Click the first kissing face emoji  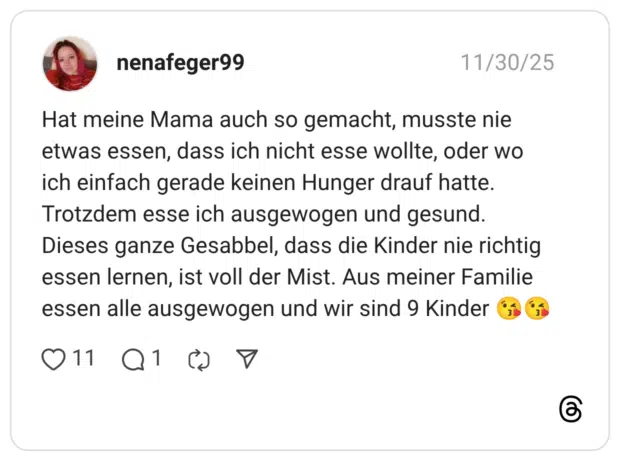point(509,309)
